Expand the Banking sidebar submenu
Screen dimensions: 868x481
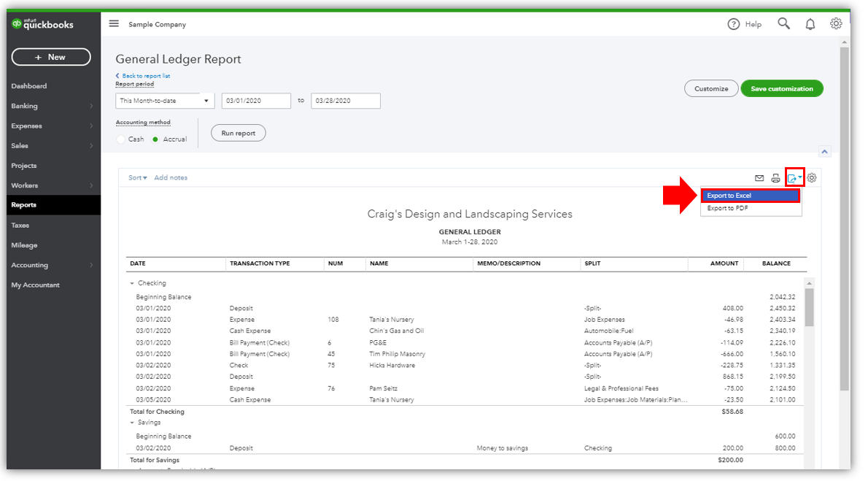click(x=91, y=106)
